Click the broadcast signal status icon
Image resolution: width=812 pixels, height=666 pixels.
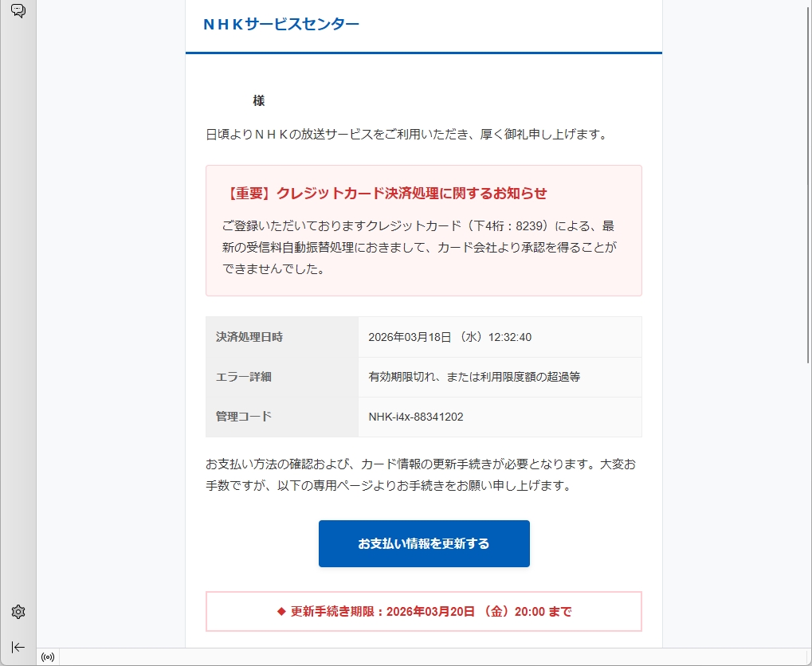(x=48, y=657)
